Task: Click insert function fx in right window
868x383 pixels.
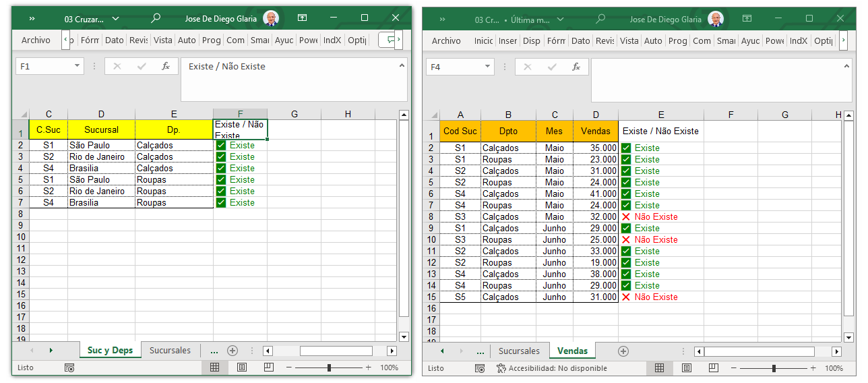Action: [x=576, y=67]
